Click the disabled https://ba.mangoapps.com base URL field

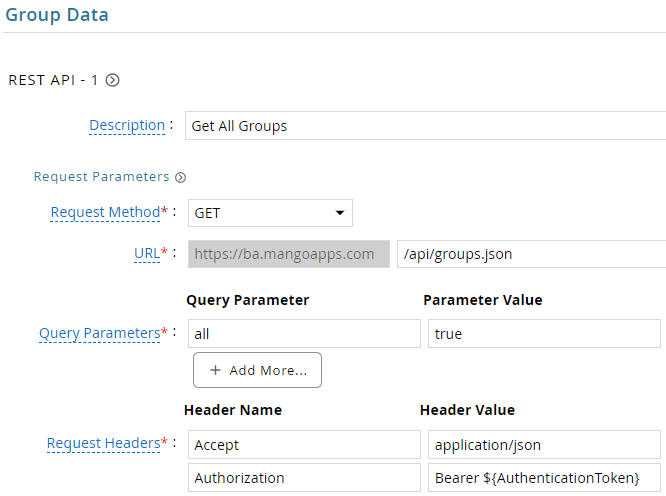[x=289, y=254]
